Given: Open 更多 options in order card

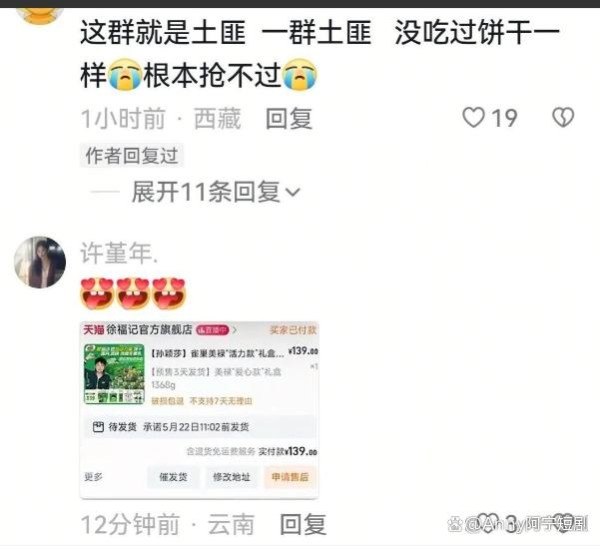Looking at the screenshot, I should click(93, 477).
